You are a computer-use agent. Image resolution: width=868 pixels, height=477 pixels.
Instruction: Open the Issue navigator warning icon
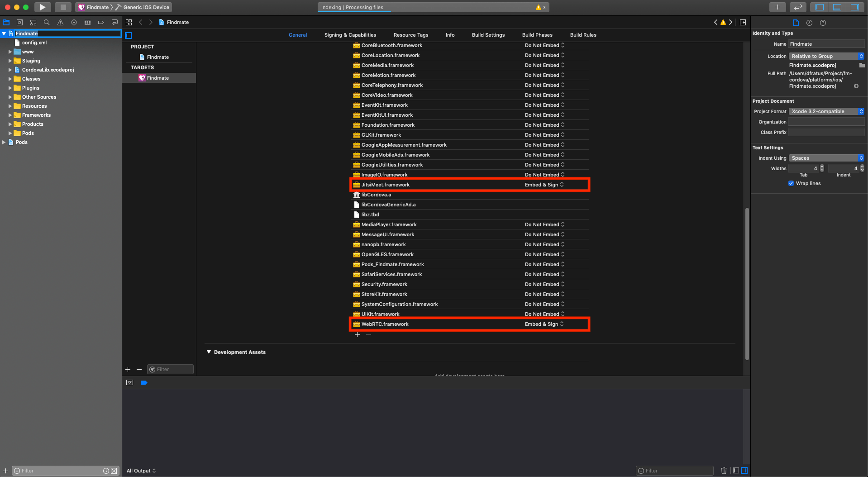click(x=59, y=22)
